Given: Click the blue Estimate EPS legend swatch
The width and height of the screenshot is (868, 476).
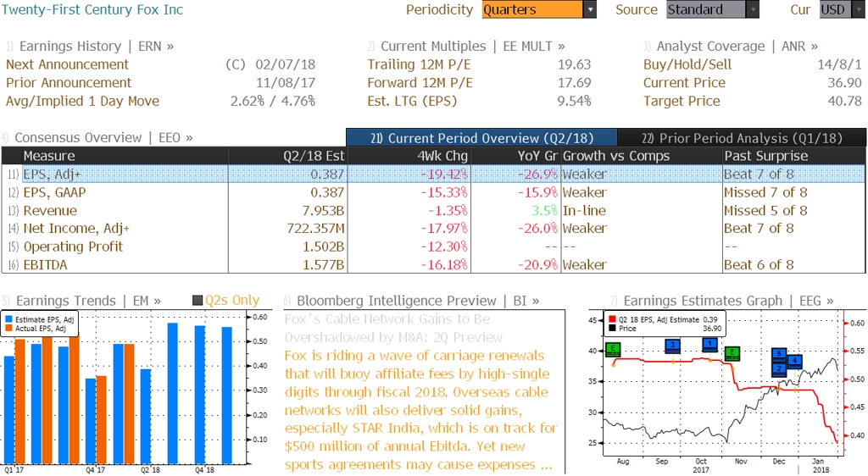Looking at the screenshot, I should 8,319.
